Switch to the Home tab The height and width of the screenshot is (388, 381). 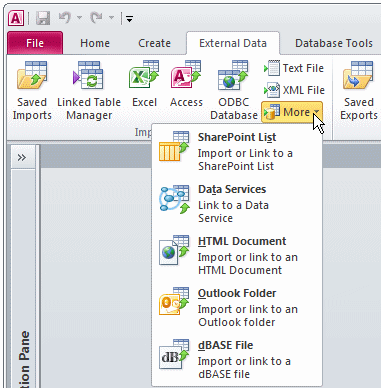tap(95, 43)
